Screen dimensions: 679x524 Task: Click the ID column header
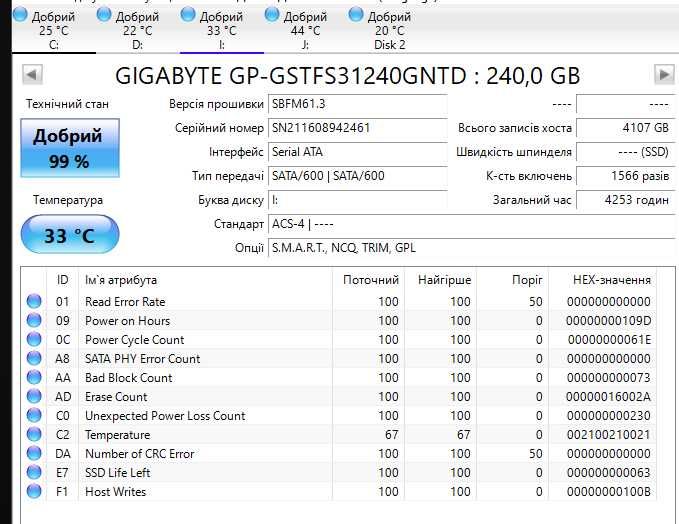[x=62, y=280]
